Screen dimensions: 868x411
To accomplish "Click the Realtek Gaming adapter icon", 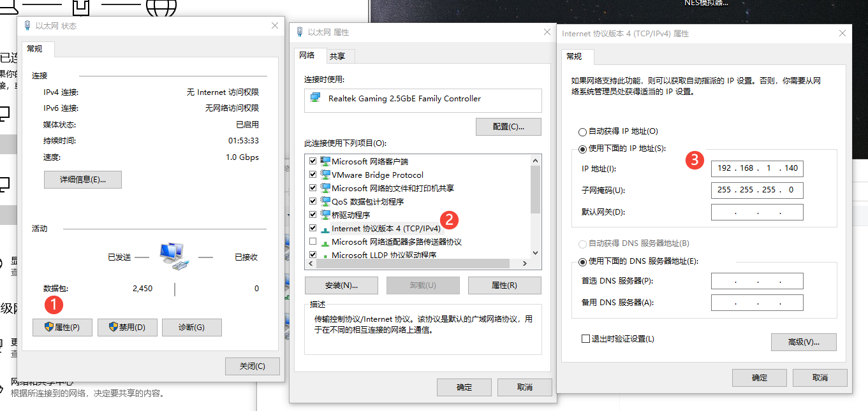I will point(315,98).
